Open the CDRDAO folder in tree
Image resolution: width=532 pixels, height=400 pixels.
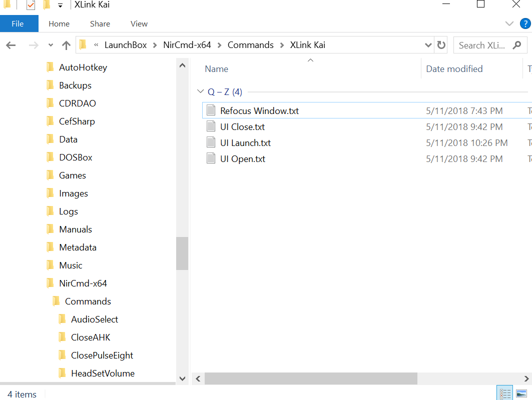78,103
